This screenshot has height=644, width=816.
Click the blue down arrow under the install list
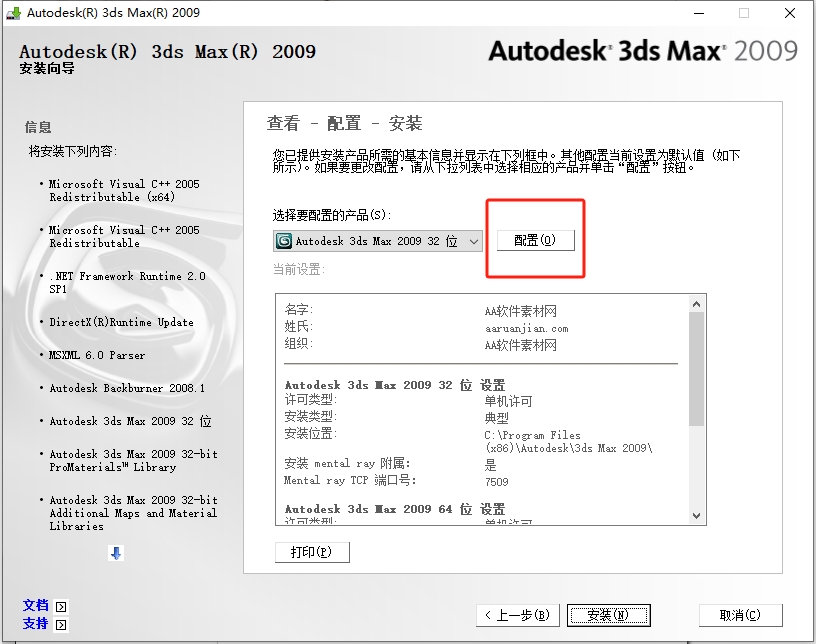[x=116, y=553]
